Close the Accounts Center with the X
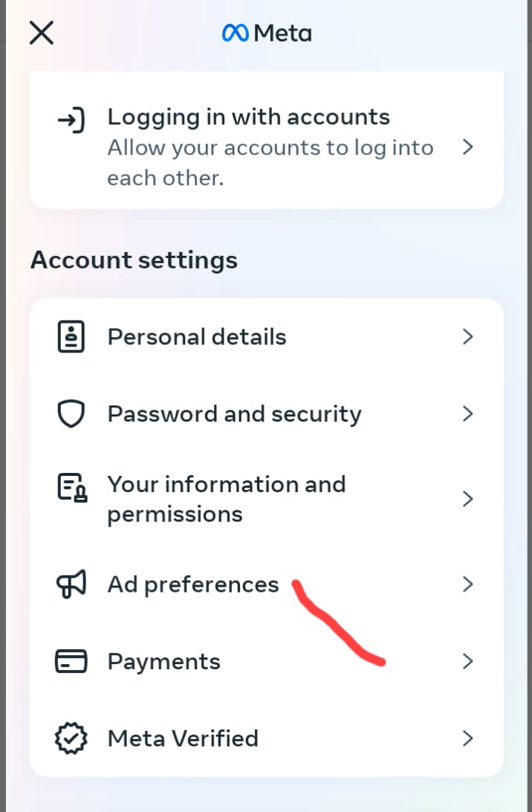532x812 pixels. (x=41, y=33)
